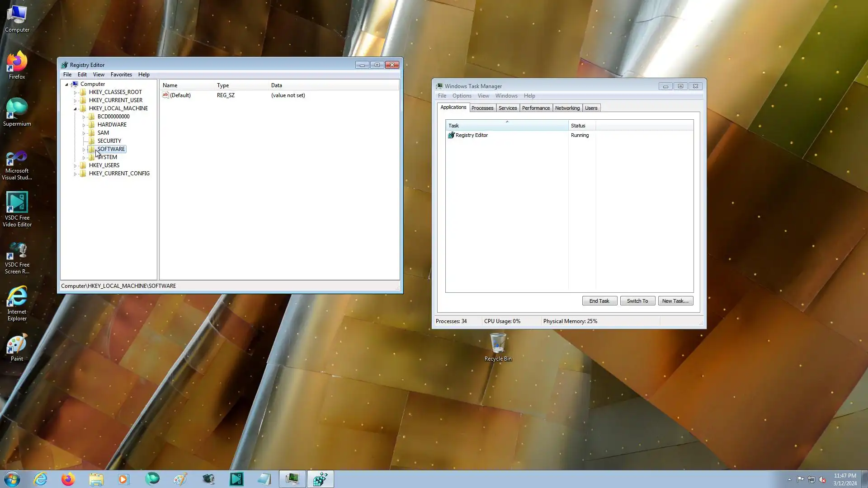Show hidden tray icons arrow
The image size is (868, 488).
789,479
